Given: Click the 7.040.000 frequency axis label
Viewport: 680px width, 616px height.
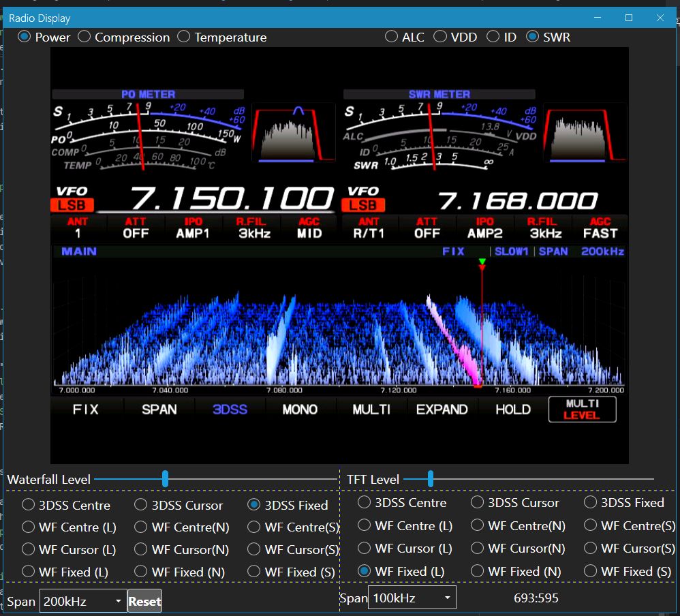Looking at the screenshot, I should point(170,390).
